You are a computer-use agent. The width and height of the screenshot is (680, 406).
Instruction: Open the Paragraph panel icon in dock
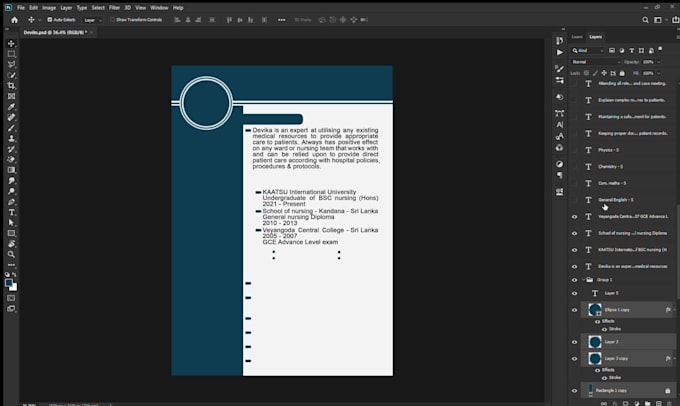[559, 175]
